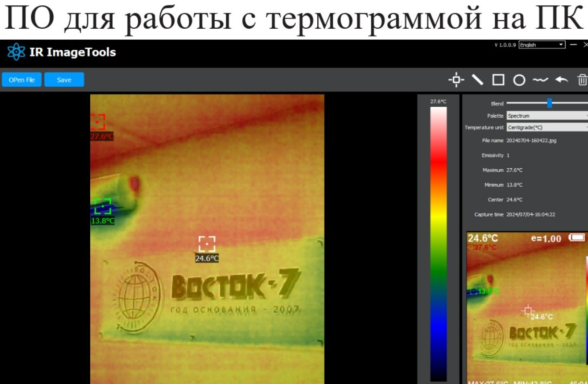Open the English language dropdown
This screenshot has width=588, height=384.
542,45
